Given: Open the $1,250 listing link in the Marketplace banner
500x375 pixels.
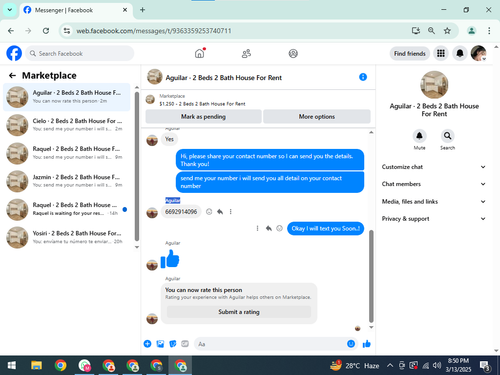Looking at the screenshot, I should click(x=202, y=104).
